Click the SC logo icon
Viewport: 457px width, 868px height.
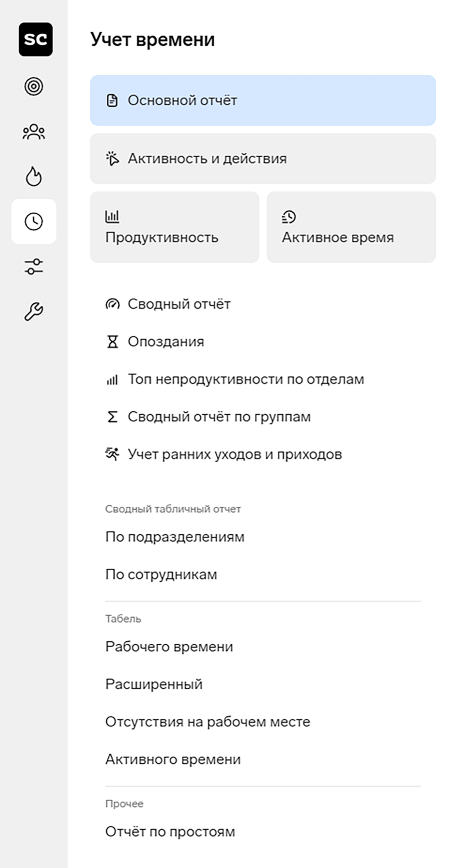36,40
